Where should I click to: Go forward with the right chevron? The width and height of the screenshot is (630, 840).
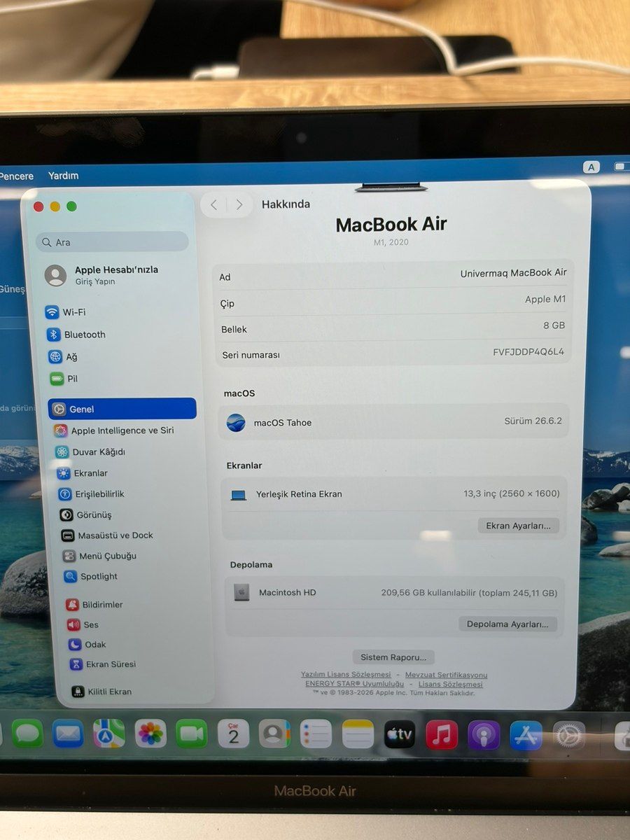pos(239,204)
